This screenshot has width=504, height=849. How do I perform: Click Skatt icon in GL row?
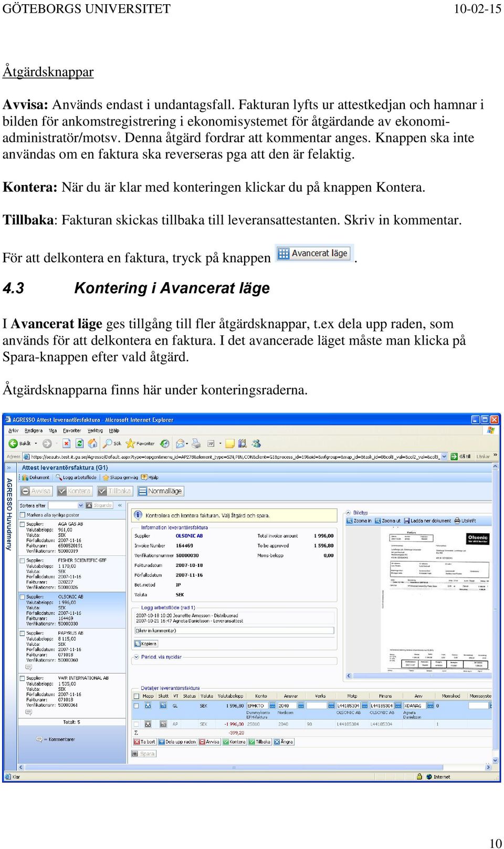pos(163,706)
